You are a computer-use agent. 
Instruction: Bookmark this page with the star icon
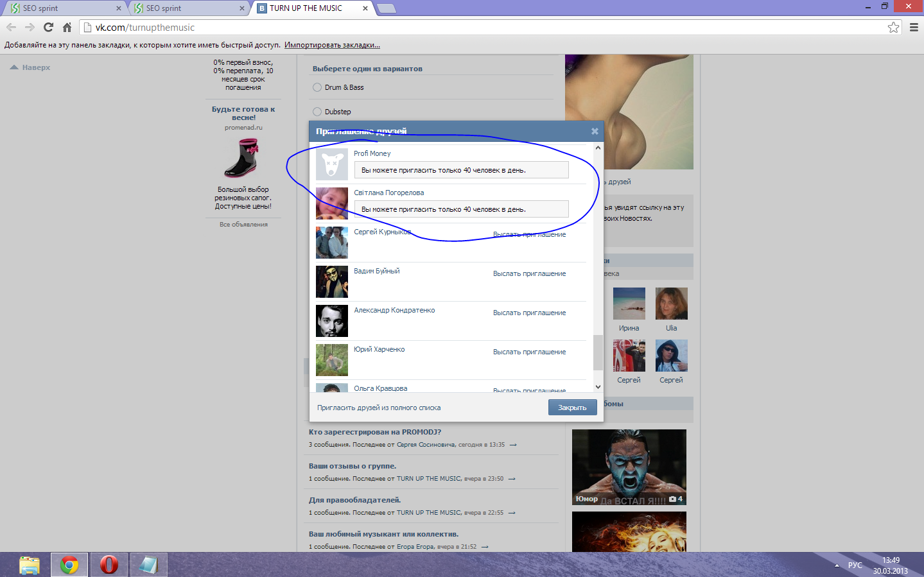pyautogui.click(x=893, y=27)
